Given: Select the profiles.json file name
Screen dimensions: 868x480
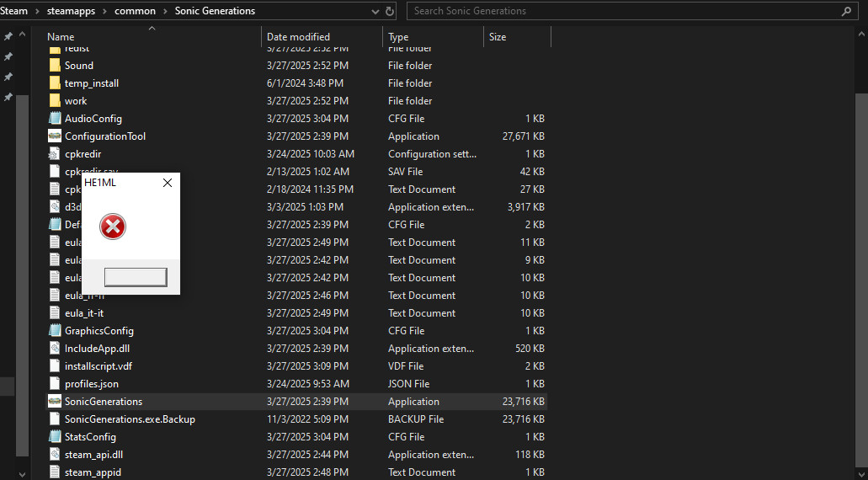Looking at the screenshot, I should click(91, 384).
